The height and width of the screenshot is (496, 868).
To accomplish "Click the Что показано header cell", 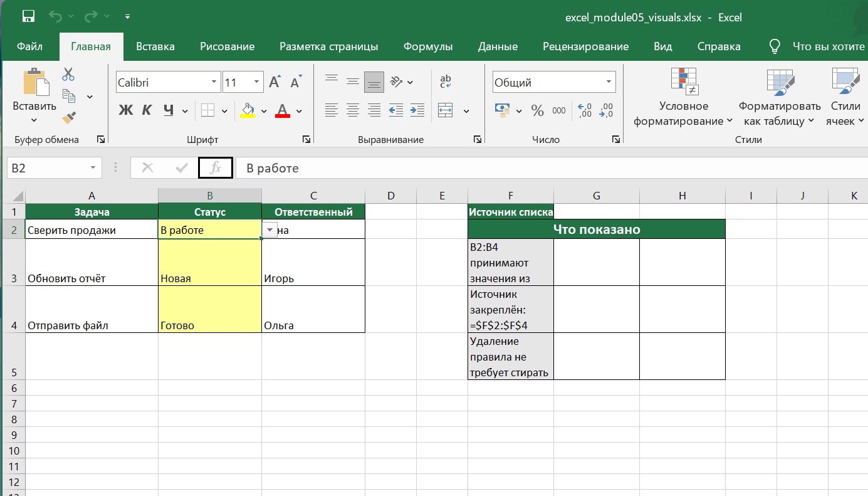I will pyautogui.click(x=597, y=229).
